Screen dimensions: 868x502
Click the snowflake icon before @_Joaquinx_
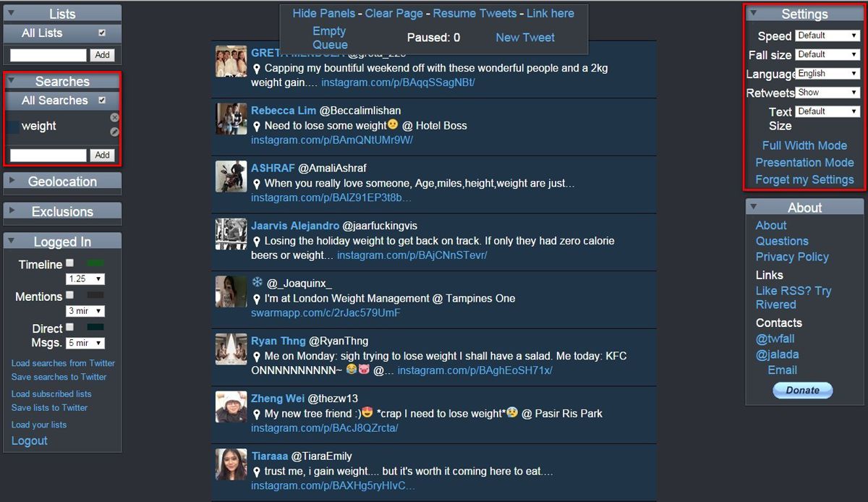[x=257, y=281]
